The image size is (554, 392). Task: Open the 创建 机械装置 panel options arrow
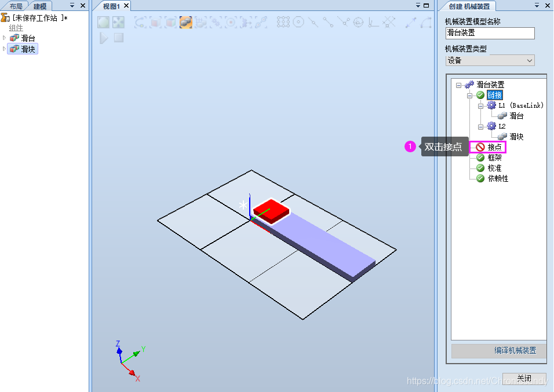click(x=537, y=5)
